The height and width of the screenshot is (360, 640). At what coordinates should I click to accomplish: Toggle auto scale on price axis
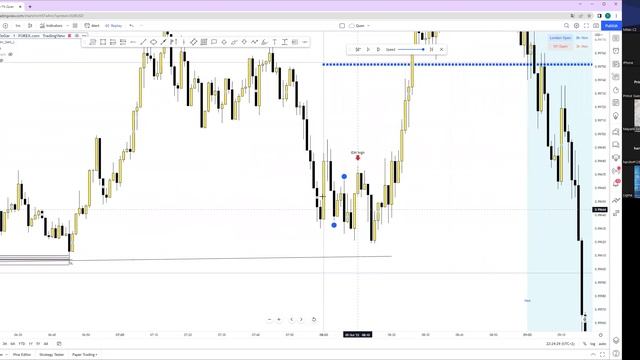pos(602,344)
